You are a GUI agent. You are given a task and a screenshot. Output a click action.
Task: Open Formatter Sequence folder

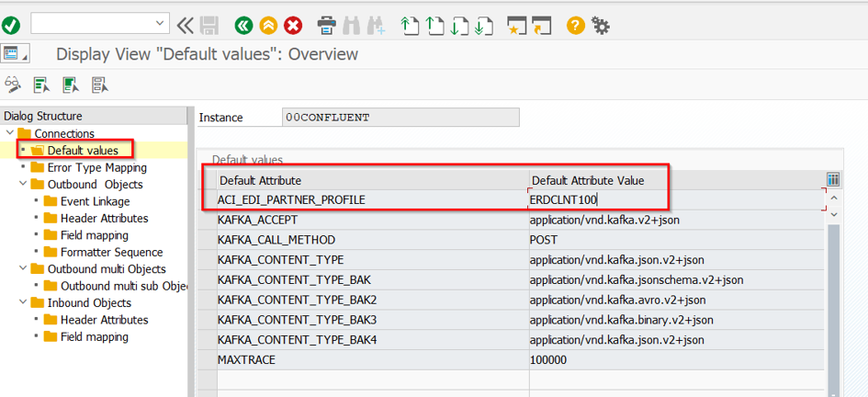pos(112,252)
